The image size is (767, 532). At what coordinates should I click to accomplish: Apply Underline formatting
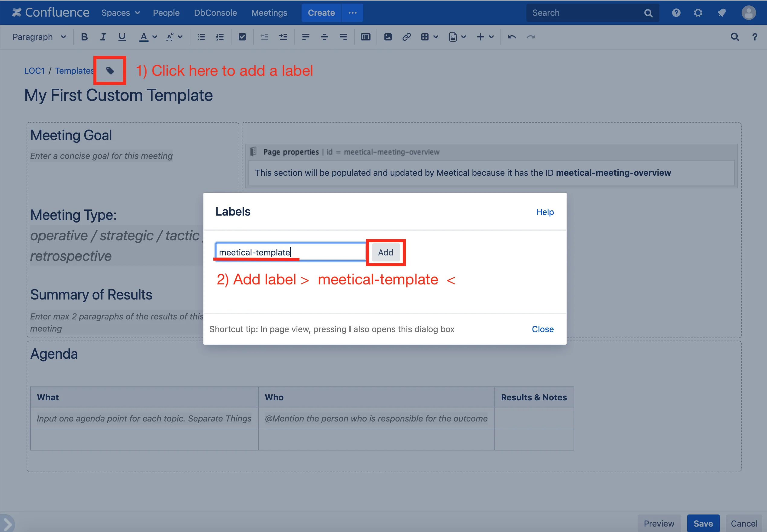122,37
